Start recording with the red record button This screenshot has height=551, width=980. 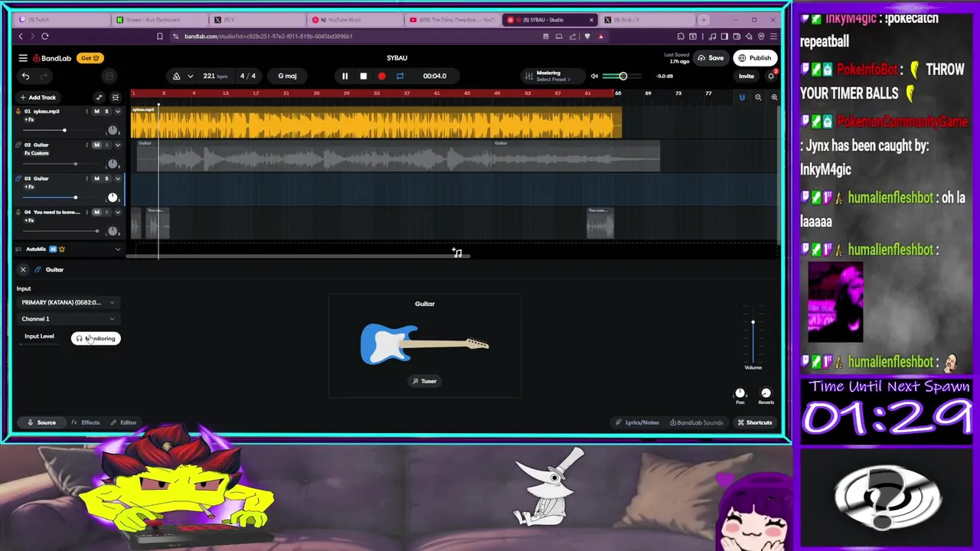coord(381,76)
